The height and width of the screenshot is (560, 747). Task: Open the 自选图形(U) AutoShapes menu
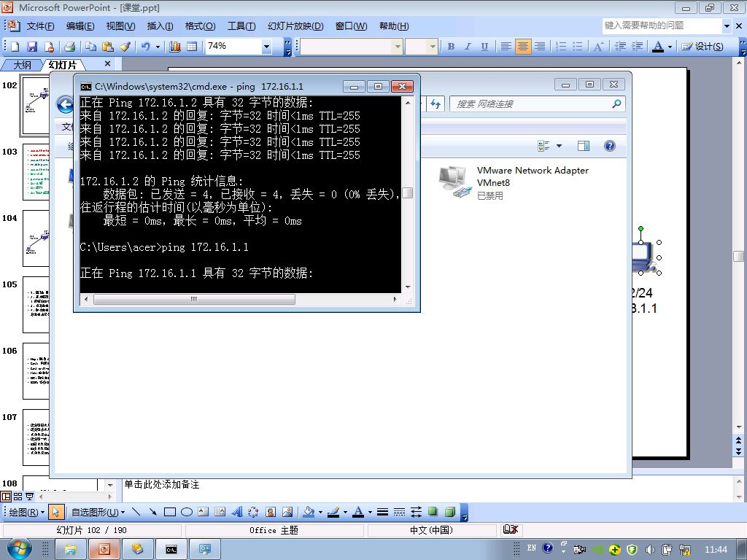98,512
